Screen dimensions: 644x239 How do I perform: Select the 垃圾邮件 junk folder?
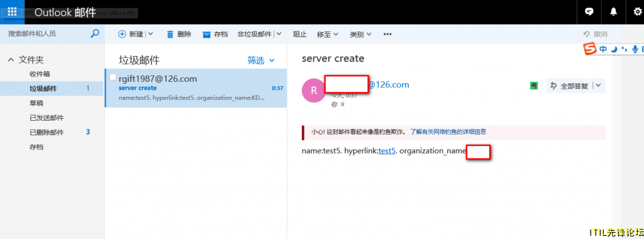(52, 88)
